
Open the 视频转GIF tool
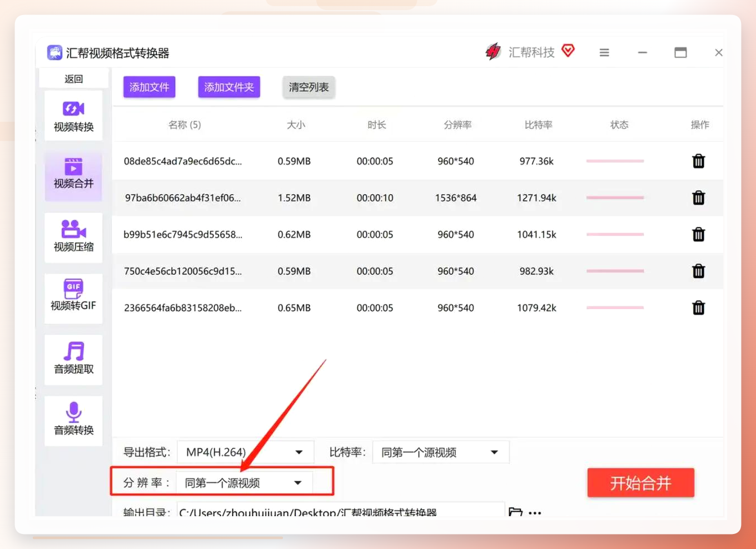[x=73, y=298]
